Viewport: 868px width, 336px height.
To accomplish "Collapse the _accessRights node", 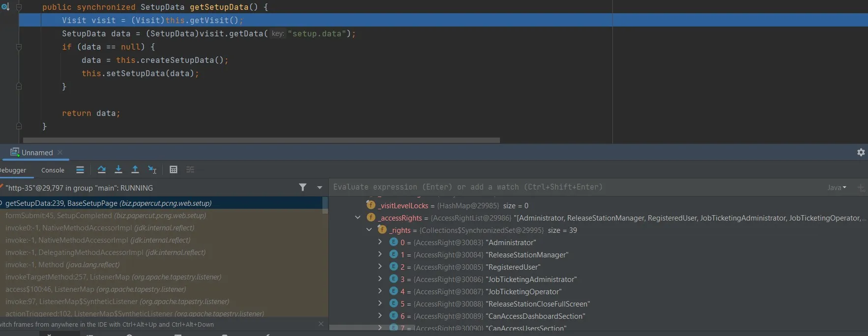I will (x=358, y=218).
